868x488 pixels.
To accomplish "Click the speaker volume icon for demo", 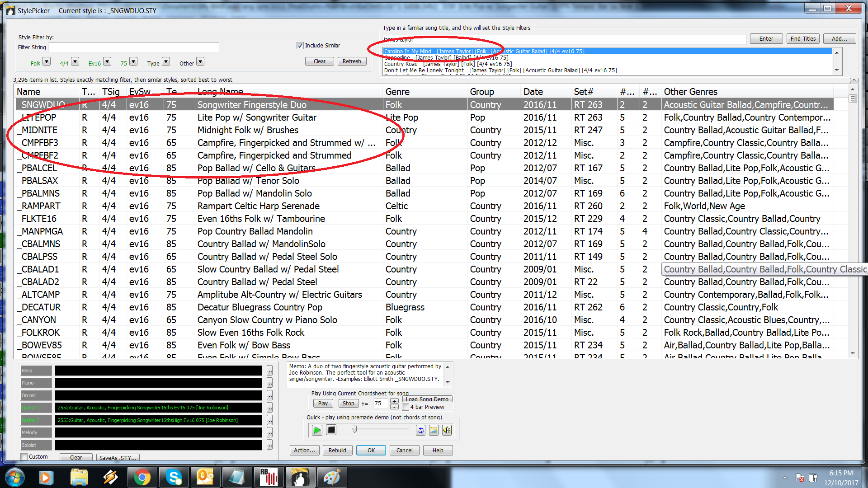I will [x=447, y=430].
